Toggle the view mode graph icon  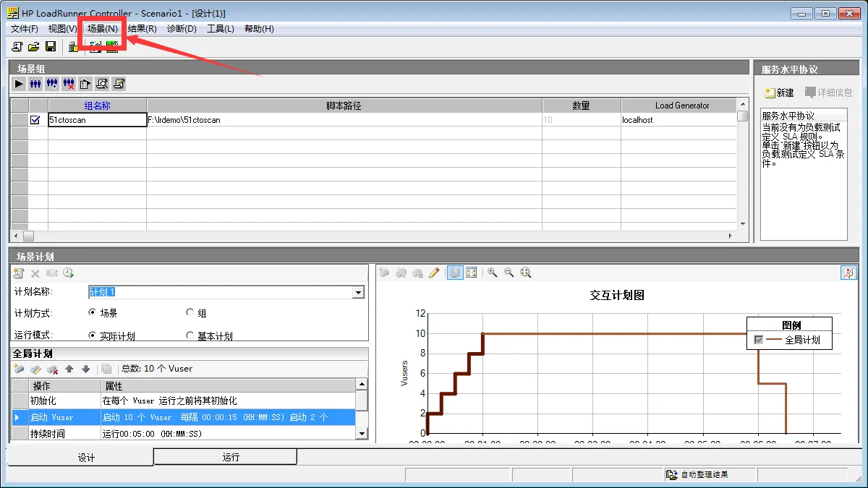point(455,273)
